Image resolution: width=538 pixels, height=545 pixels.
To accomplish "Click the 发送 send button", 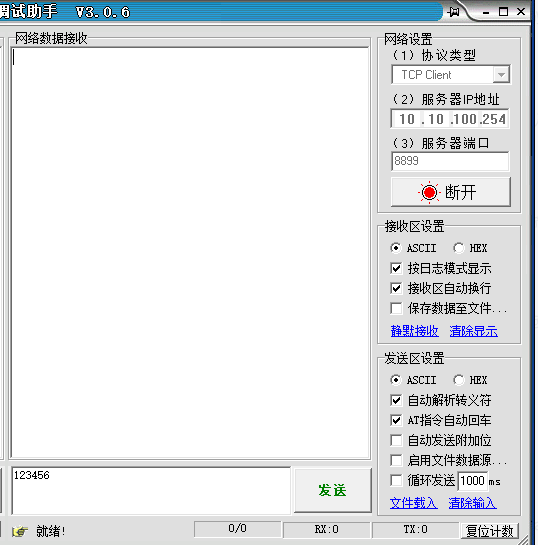I will point(333,490).
